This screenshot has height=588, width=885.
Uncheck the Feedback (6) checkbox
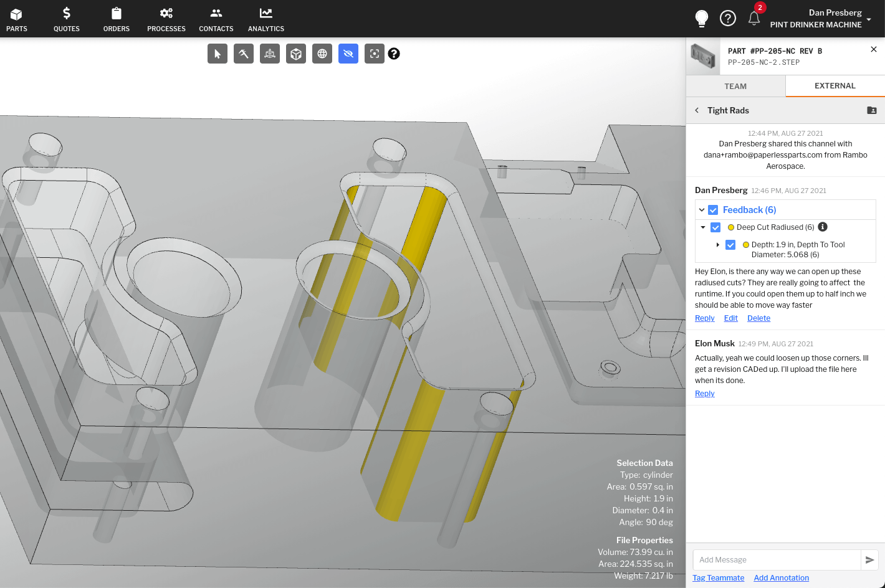click(712, 210)
